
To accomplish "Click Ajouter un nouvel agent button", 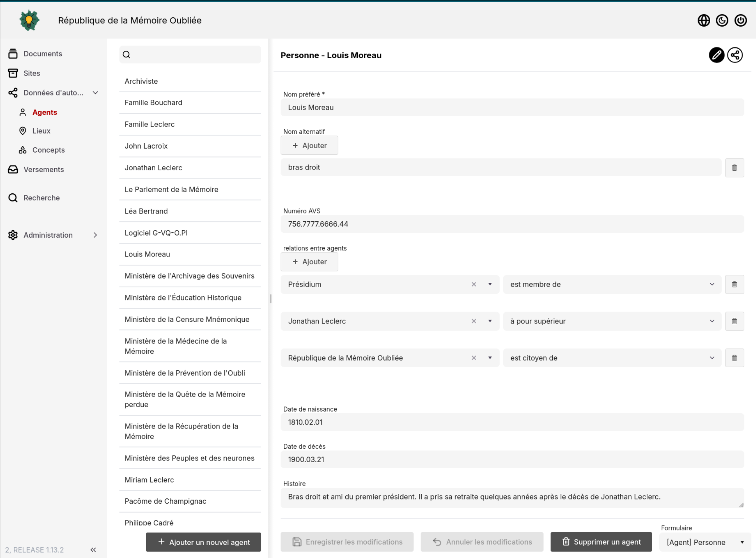I will [x=204, y=542].
